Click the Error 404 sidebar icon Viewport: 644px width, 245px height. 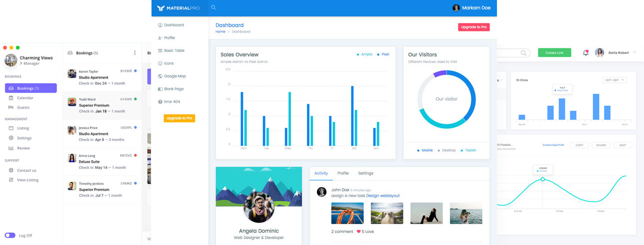160,102
